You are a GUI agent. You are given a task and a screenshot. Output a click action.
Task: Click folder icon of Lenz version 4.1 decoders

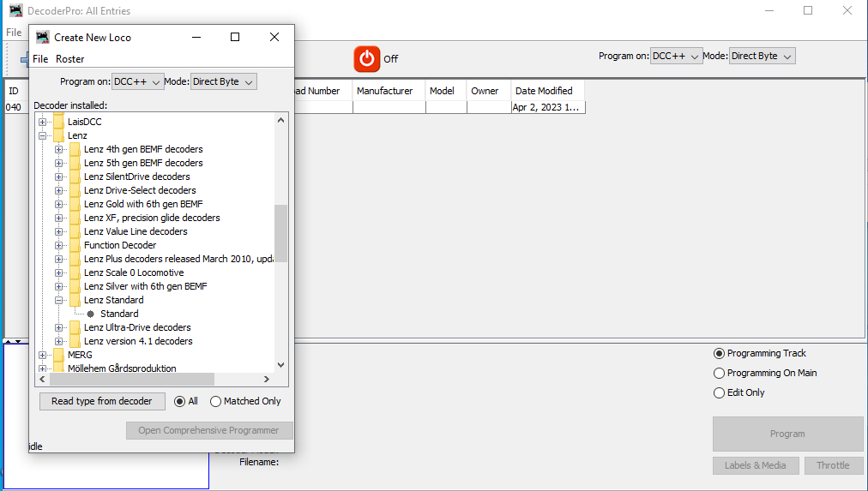coord(75,341)
